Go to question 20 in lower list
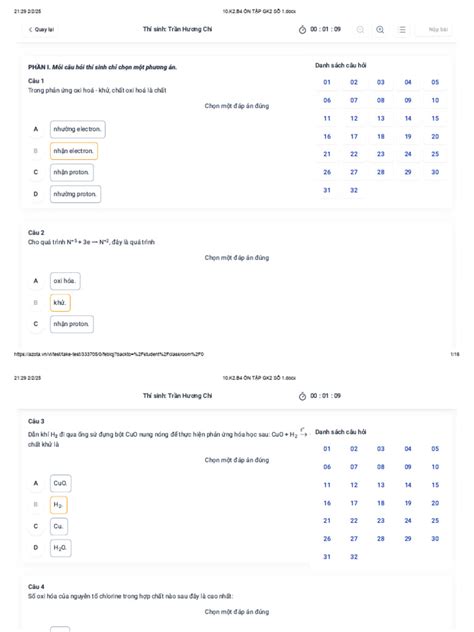Screen dimensions: 474x632 [435, 503]
